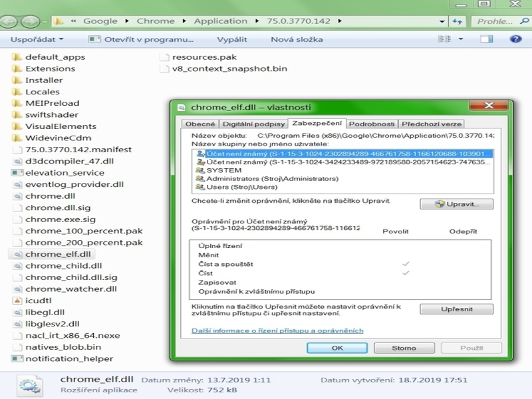Cancel with the Storno button
This screenshot has width=532, height=399.
tap(404, 348)
